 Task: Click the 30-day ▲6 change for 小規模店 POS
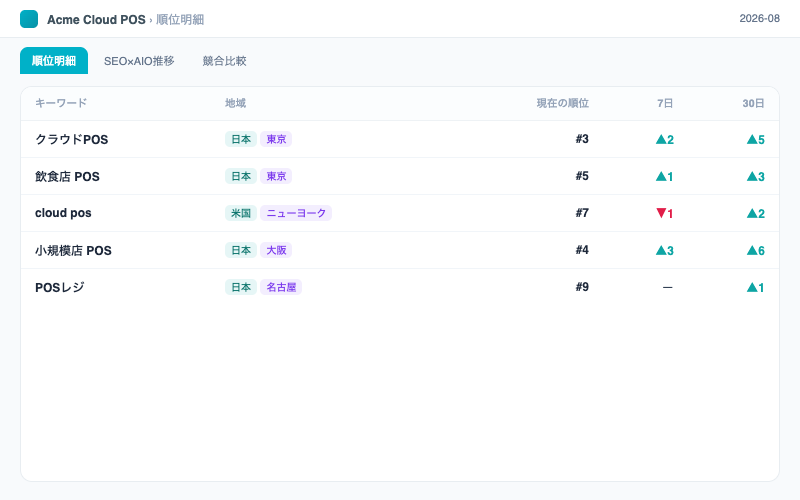[x=756, y=251]
